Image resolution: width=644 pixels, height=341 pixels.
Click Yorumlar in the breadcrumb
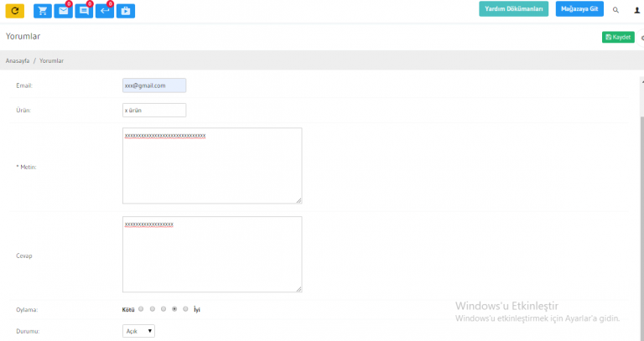click(51, 61)
